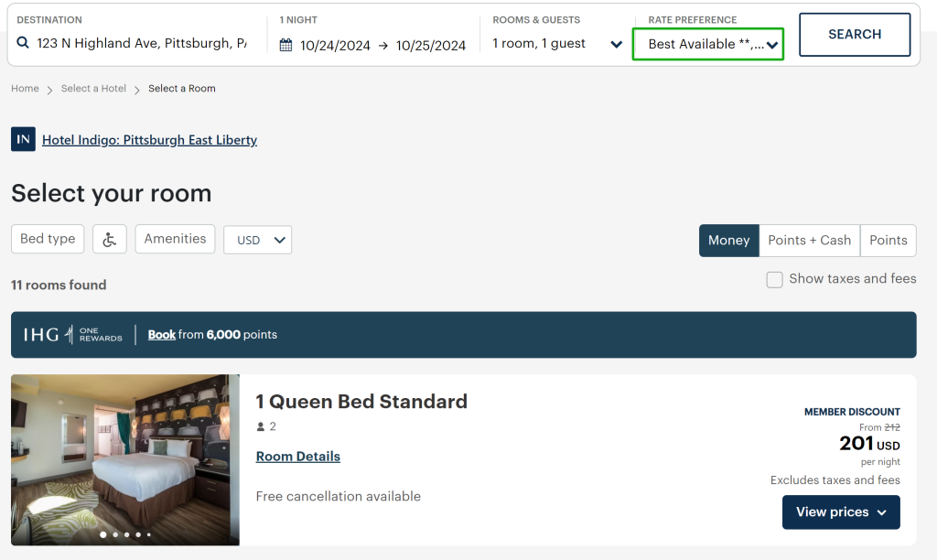Open the Bed type filter

click(48, 239)
